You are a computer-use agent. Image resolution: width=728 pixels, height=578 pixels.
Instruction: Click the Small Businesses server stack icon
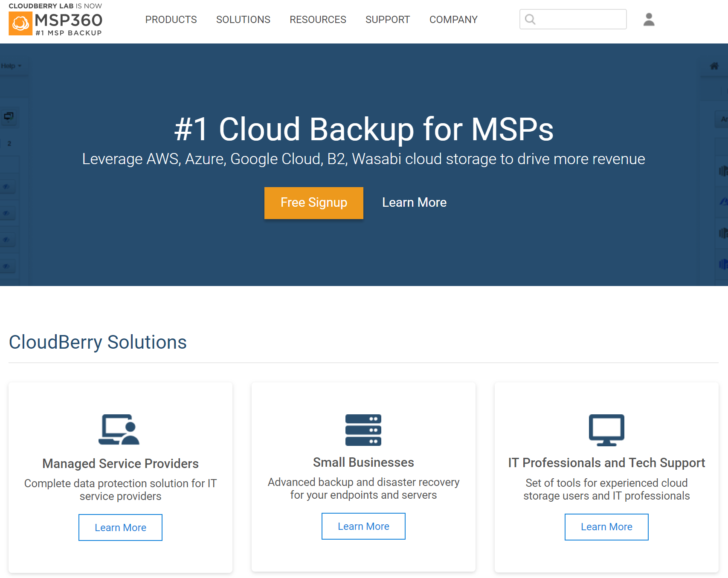(x=363, y=430)
